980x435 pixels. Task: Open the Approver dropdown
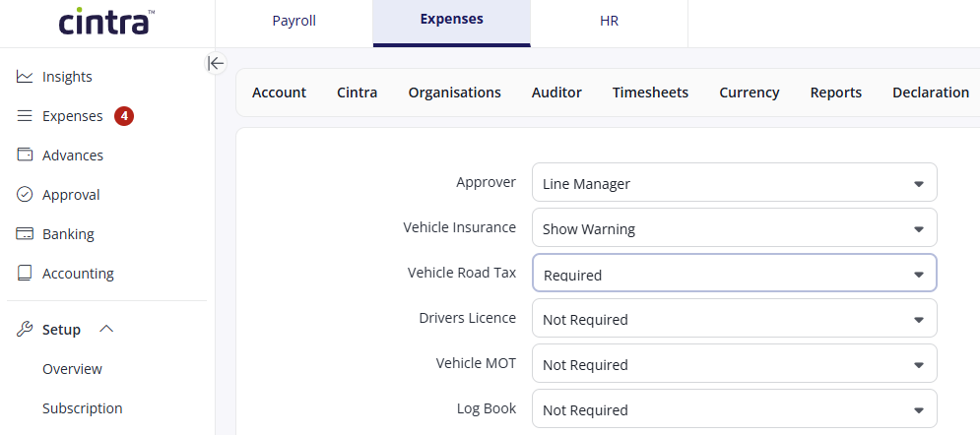tap(735, 182)
